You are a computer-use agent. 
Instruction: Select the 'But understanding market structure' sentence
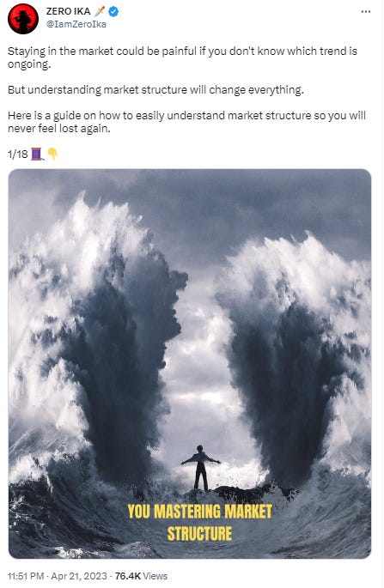click(155, 90)
